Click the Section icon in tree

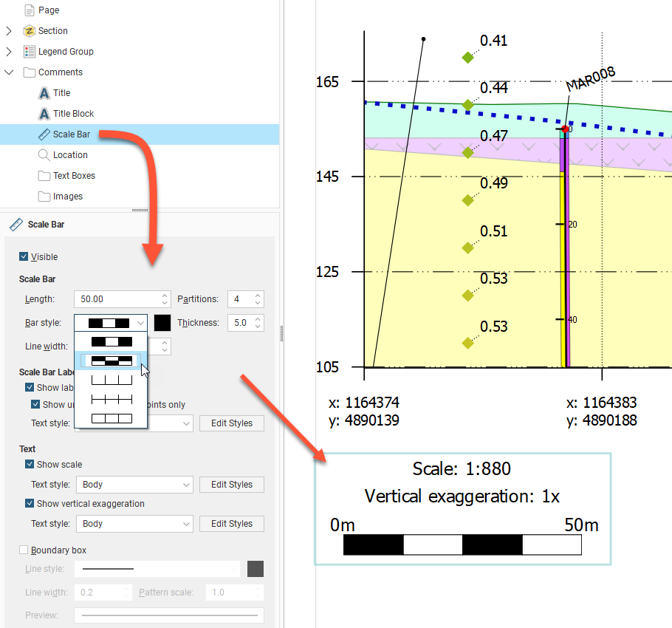(30, 31)
